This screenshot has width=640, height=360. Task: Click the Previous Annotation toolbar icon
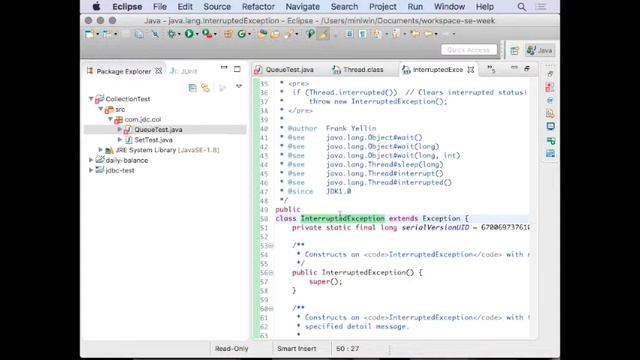pos(395,34)
